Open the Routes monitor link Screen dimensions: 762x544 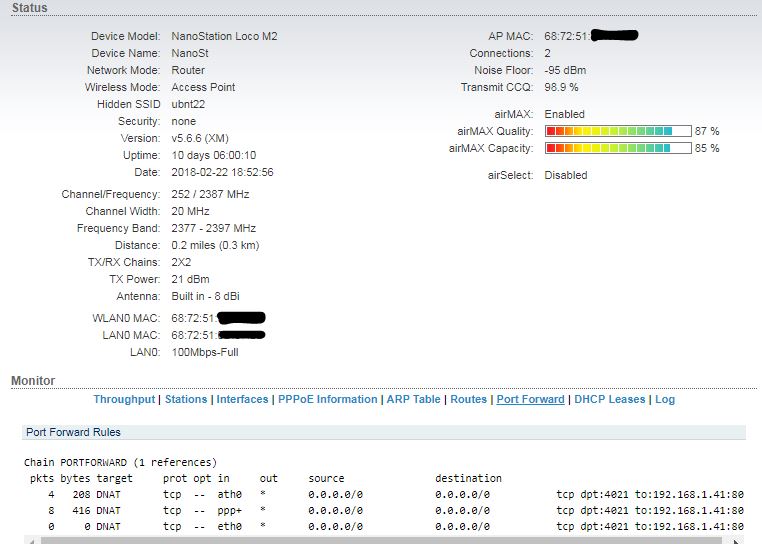pos(469,399)
